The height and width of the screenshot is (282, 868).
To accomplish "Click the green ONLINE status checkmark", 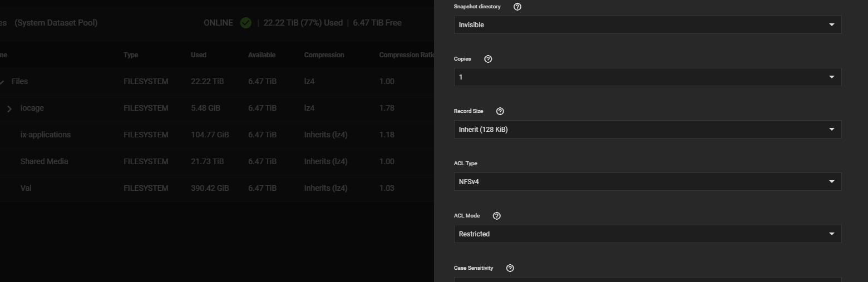I will pyautogui.click(x=245, y=23).
